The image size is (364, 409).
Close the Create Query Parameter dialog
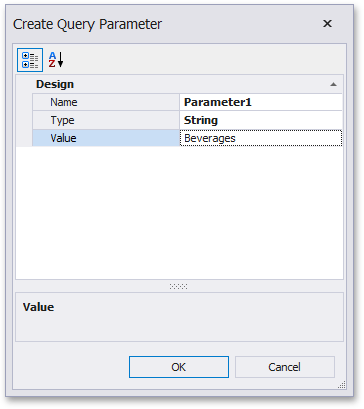pos(327,24)
